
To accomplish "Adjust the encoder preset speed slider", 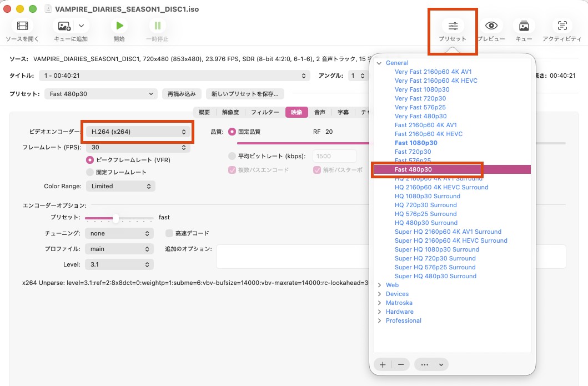I will point(115,218).
